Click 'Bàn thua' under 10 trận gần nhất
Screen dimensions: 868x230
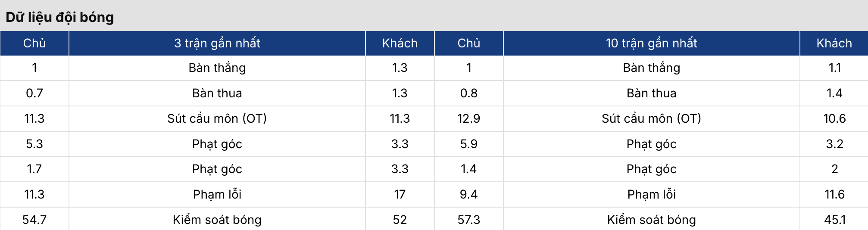651,93
